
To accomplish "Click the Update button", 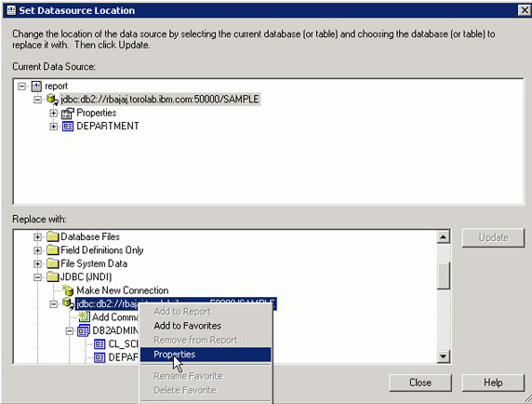I will [x=493, y=237].
